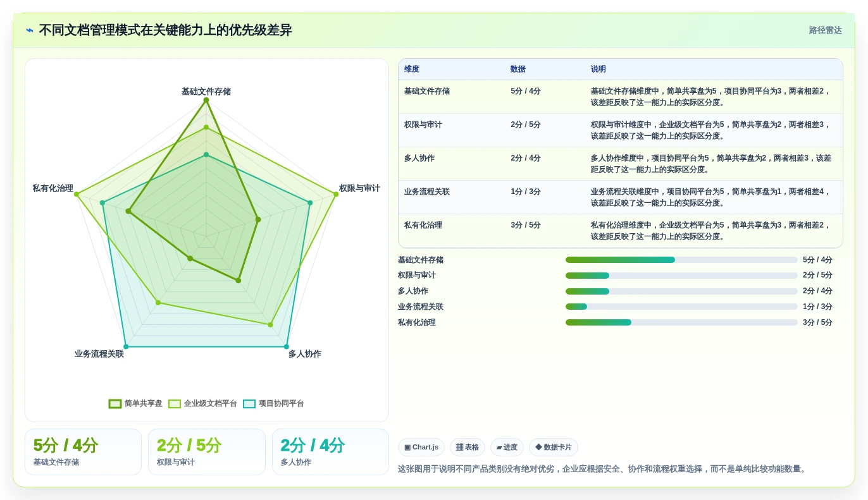Toggle 简单共享盘 legend swatch

pyautogui.click(x=115, y=403)
